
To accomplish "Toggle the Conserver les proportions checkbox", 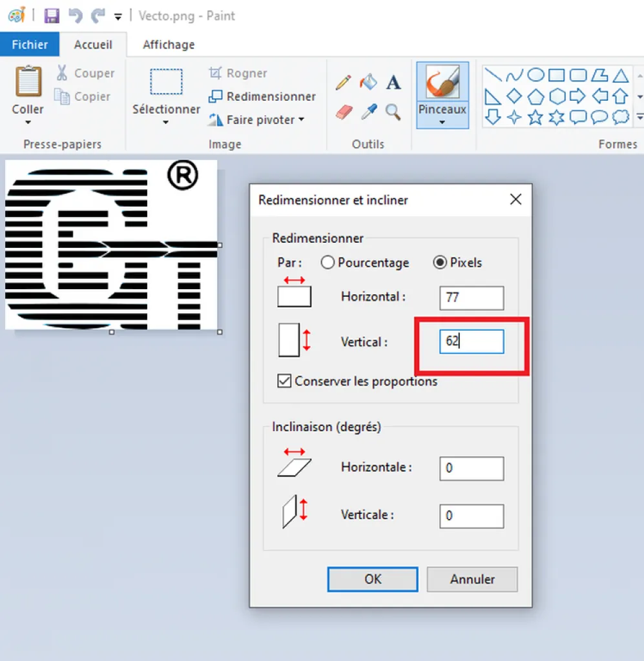I will (284, 381).
